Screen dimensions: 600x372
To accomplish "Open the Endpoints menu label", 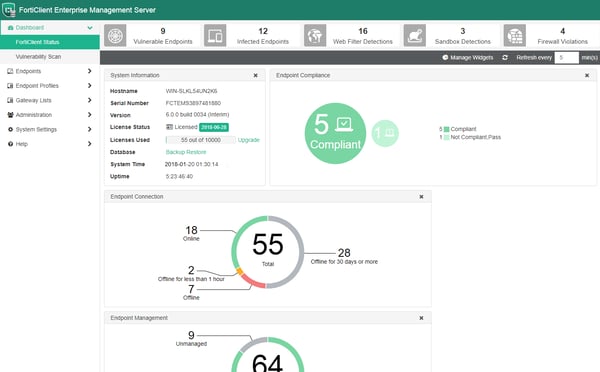I will click(x=28, y=71).
